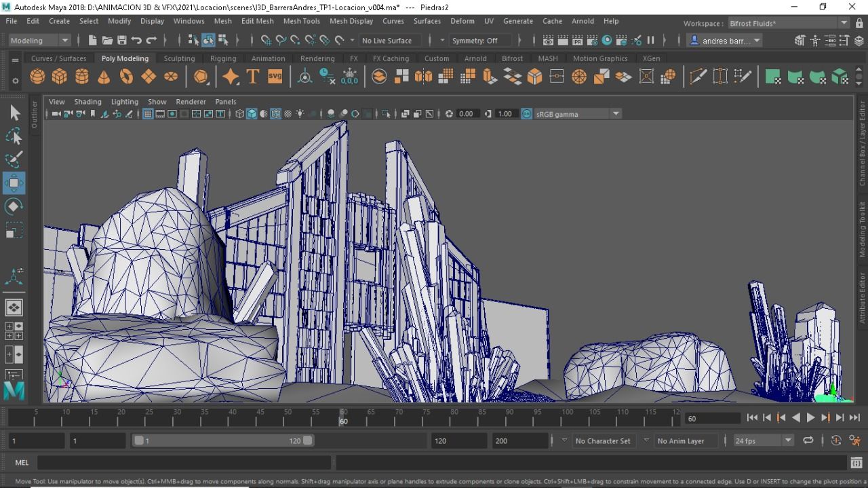868x488 pixels.
Task: Toggle the sRGB gamma view transform button
Action: pos(527,114)
